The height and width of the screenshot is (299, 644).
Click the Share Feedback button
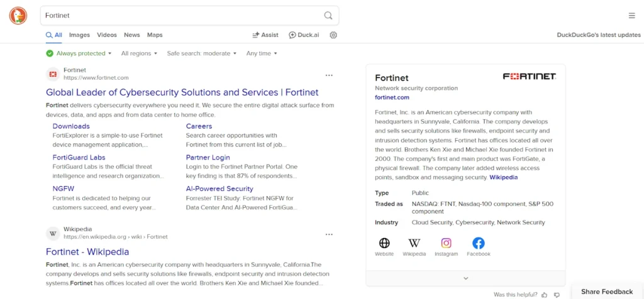pyautogui.click(x=606, y=291)
